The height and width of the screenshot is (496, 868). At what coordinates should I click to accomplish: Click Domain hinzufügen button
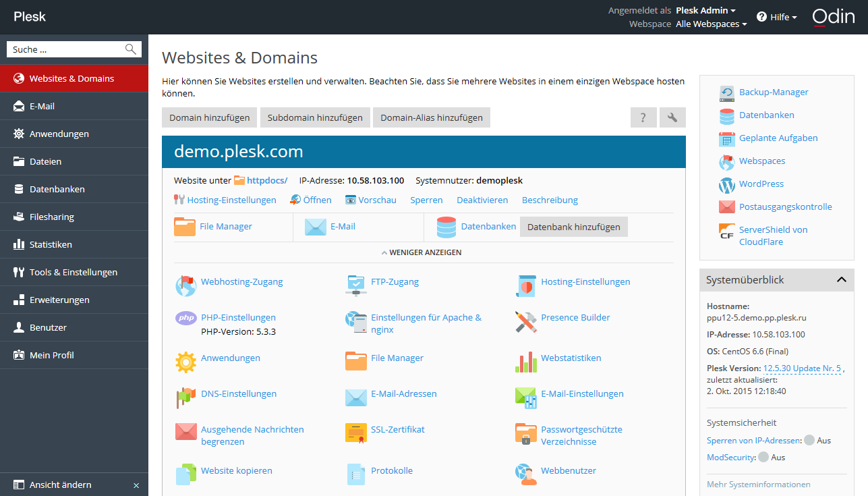click(210, 117)
